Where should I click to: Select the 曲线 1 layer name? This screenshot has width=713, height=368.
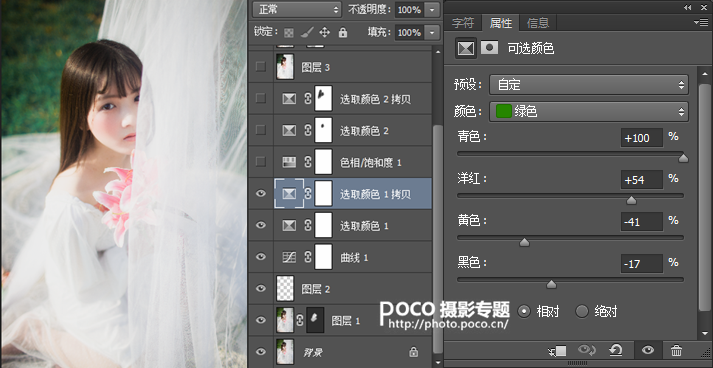point(354,258)
